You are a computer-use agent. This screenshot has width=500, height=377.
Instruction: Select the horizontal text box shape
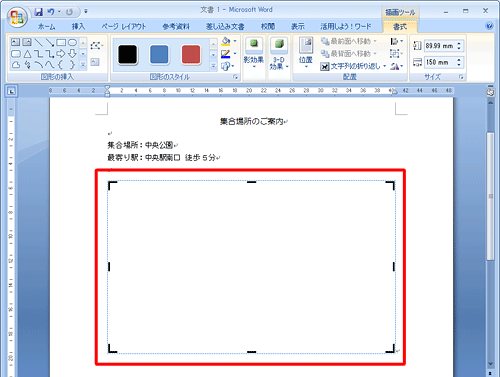[15, 42]
